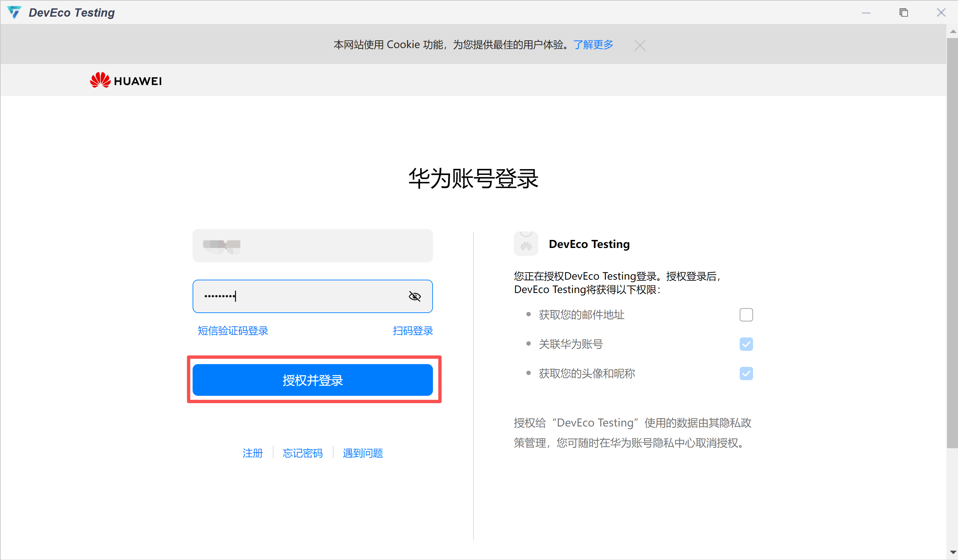Toggle password visibility eye icon
The image size is (958, 560).
pos(414,296)
